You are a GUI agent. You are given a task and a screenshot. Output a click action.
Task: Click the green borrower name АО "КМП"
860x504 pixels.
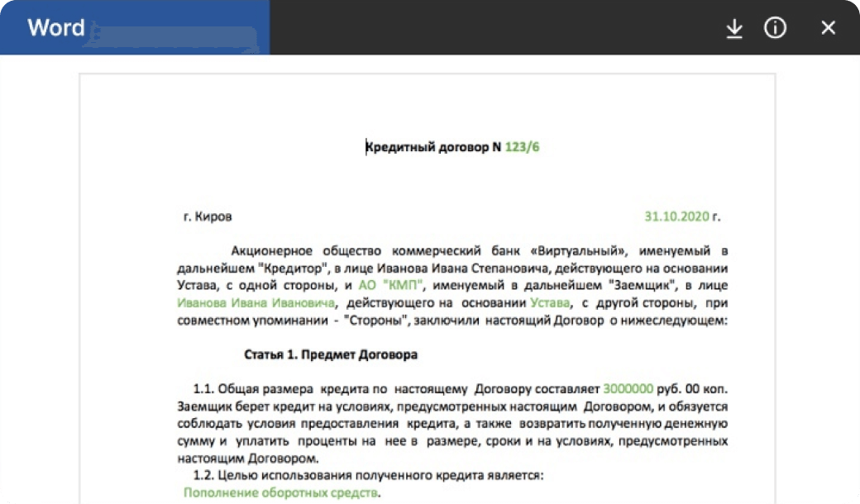(x=391, y=285)
